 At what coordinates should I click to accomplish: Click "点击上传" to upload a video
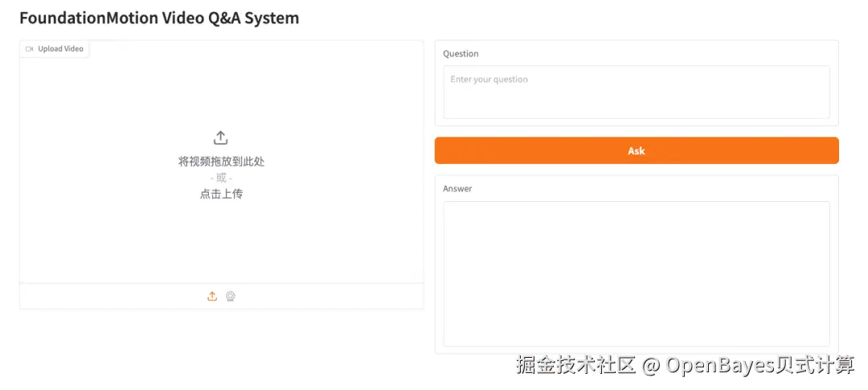pos(221,194)
